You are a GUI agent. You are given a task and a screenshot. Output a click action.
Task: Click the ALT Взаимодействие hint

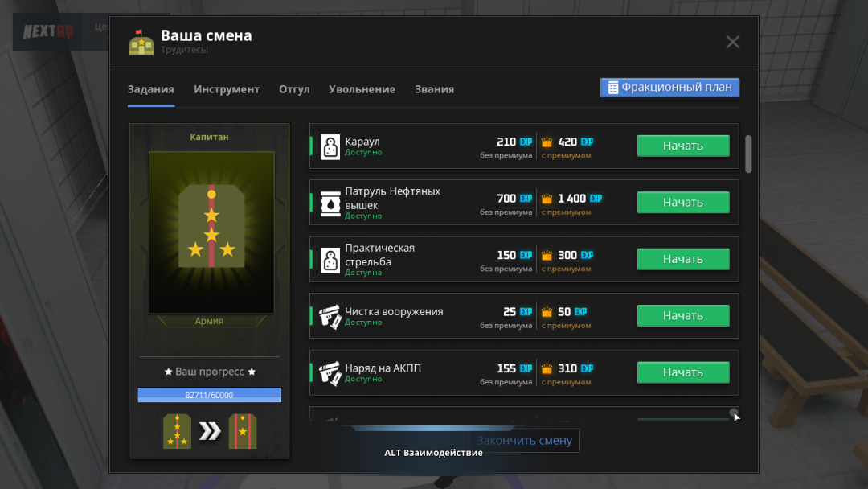[433, 453]
